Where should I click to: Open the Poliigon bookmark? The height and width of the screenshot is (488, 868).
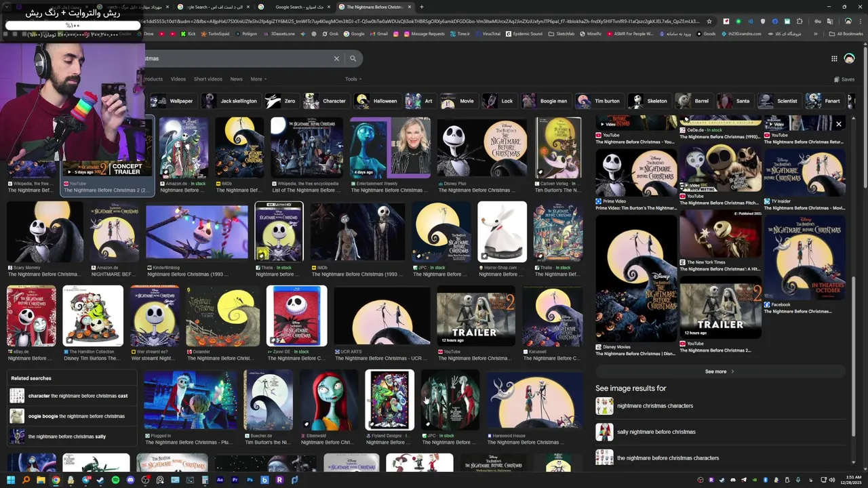point(245,33)
